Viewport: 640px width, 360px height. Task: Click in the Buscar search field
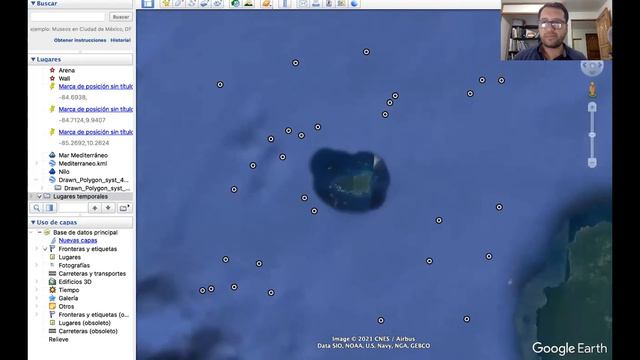(68, 17)
